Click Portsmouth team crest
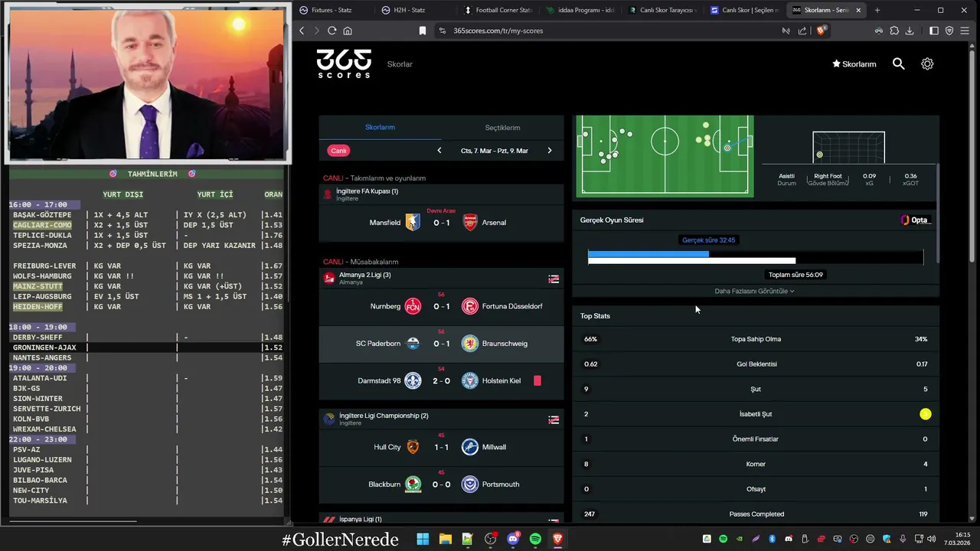This screenshot has height=551, width=980. tap(470, 484)
